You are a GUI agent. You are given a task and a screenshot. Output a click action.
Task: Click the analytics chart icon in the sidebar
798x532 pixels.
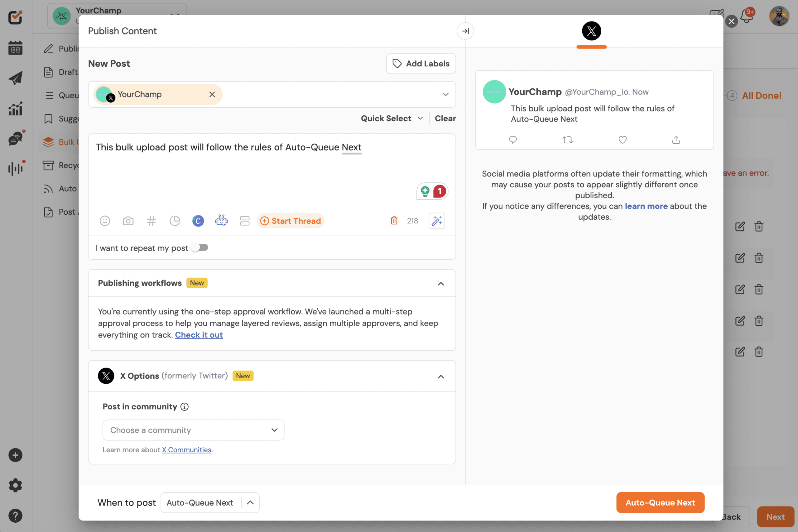pos(15,108)
